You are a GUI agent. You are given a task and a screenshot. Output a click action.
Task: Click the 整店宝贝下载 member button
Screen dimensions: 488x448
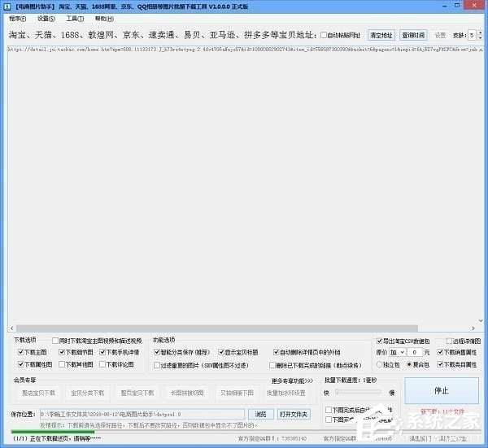point(38,394)
